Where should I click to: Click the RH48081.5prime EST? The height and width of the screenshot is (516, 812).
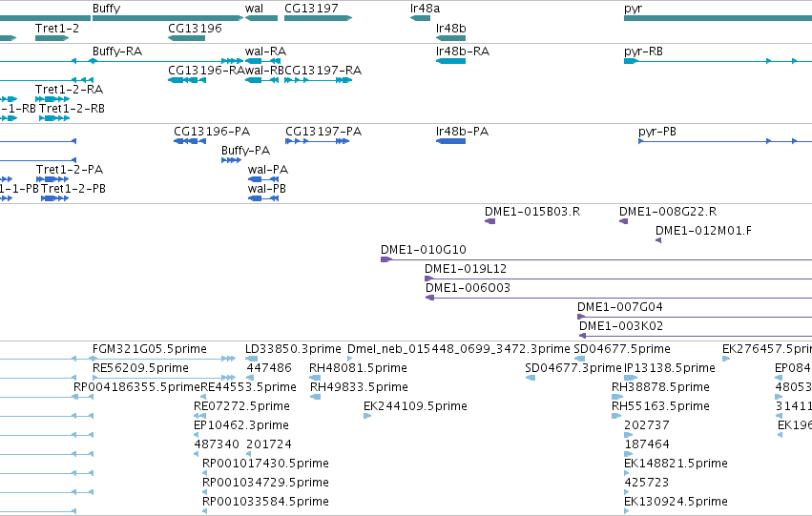click(315, 378)
